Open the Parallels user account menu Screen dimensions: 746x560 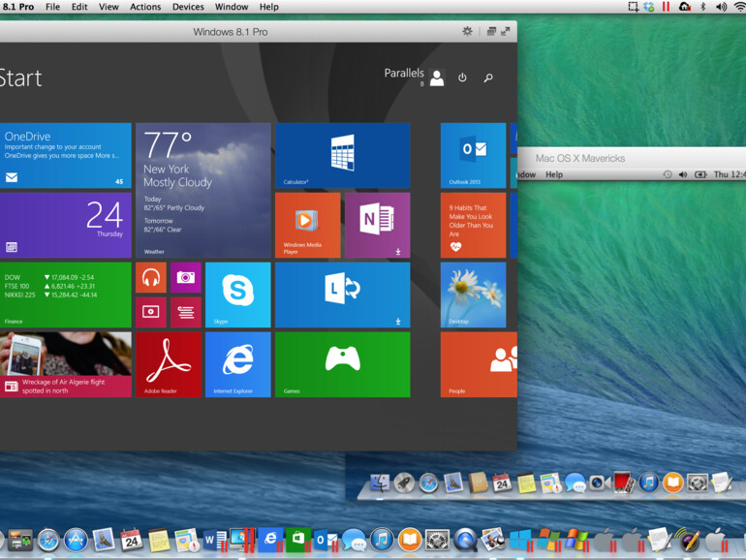(436, 78)
